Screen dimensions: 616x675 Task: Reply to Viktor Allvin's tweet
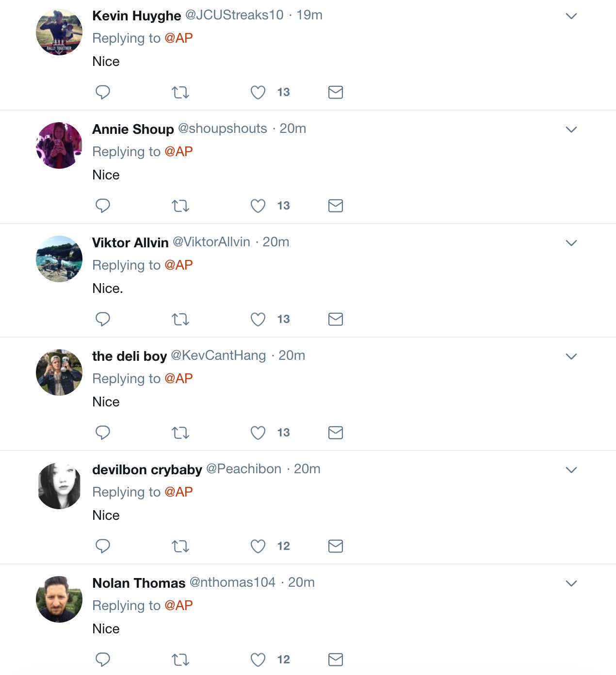coord(102,319)
